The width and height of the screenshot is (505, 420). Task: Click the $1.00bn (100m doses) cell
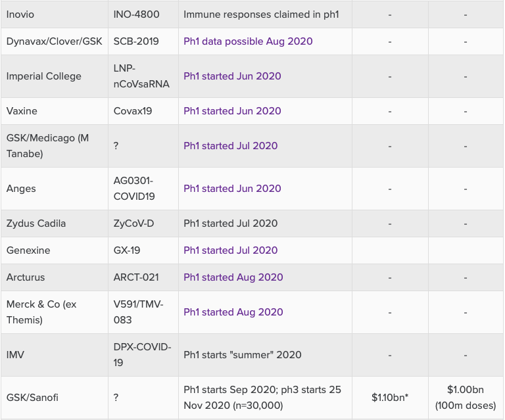(465, 398)
